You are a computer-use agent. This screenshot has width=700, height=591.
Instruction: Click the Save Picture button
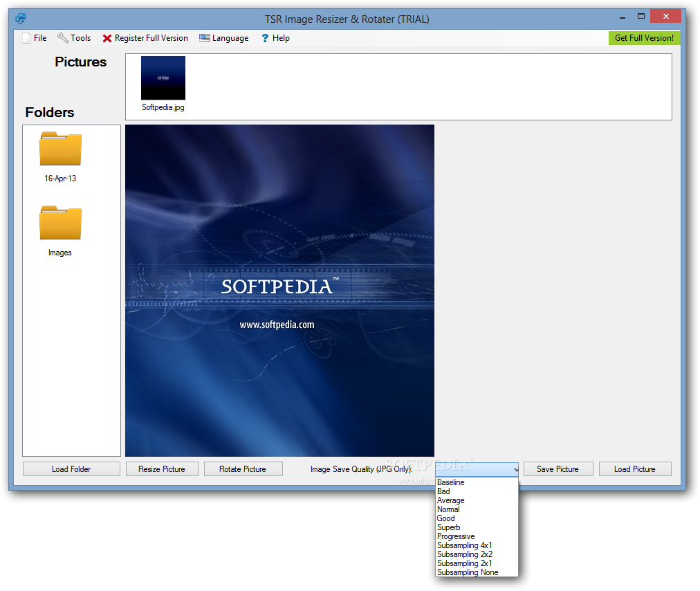pos(558,469)
